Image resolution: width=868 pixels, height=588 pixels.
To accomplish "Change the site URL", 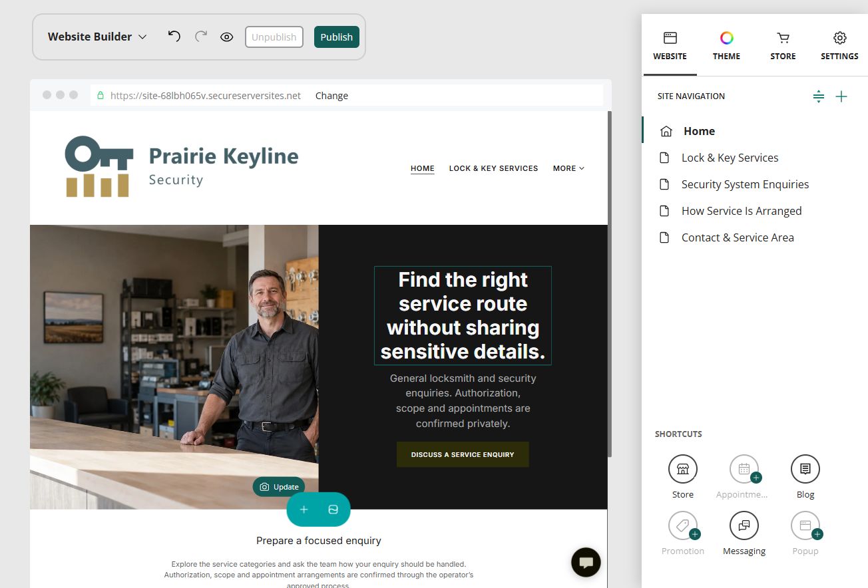I will coord(331,96).
